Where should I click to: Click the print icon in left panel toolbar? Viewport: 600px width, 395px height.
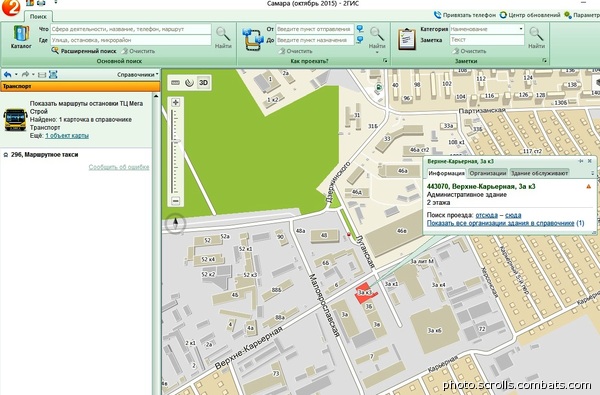[42, 75]
